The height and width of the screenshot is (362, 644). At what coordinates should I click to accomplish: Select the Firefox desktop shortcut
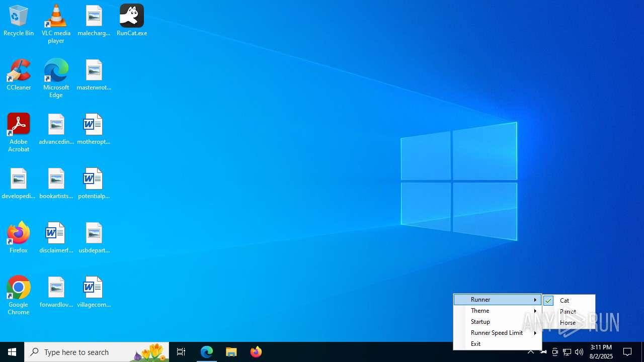[19, 238]
